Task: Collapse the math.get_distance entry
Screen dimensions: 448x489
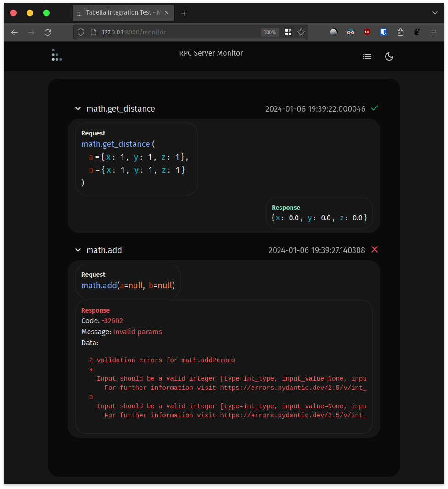Action: [78, 108]
